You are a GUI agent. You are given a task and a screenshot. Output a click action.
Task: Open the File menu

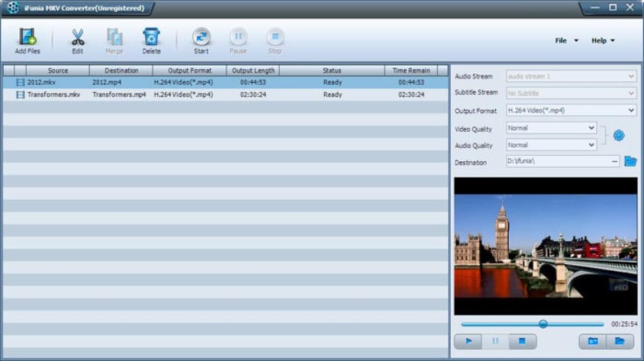566,40
